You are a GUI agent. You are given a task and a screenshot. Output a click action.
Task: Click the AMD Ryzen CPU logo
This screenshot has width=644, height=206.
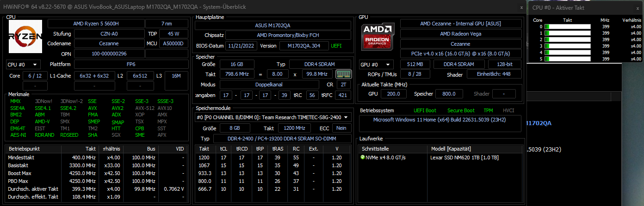[x=25, y=36]
